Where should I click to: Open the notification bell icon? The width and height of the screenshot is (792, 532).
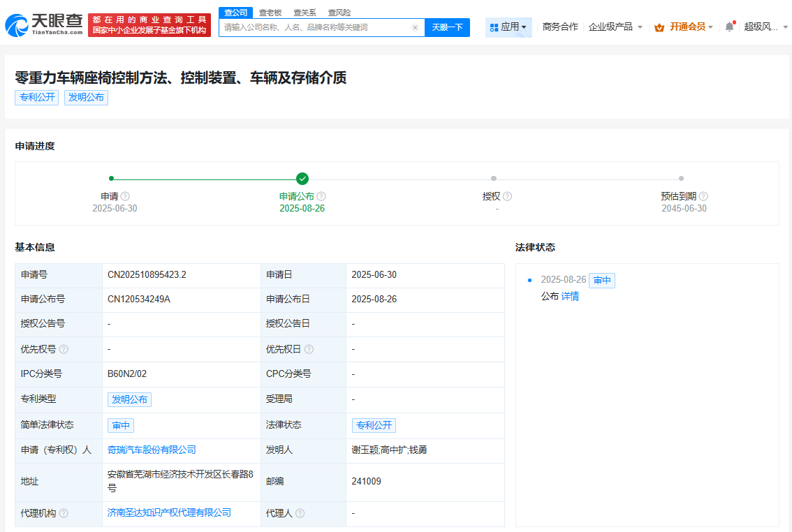click(x=728, y=26)
